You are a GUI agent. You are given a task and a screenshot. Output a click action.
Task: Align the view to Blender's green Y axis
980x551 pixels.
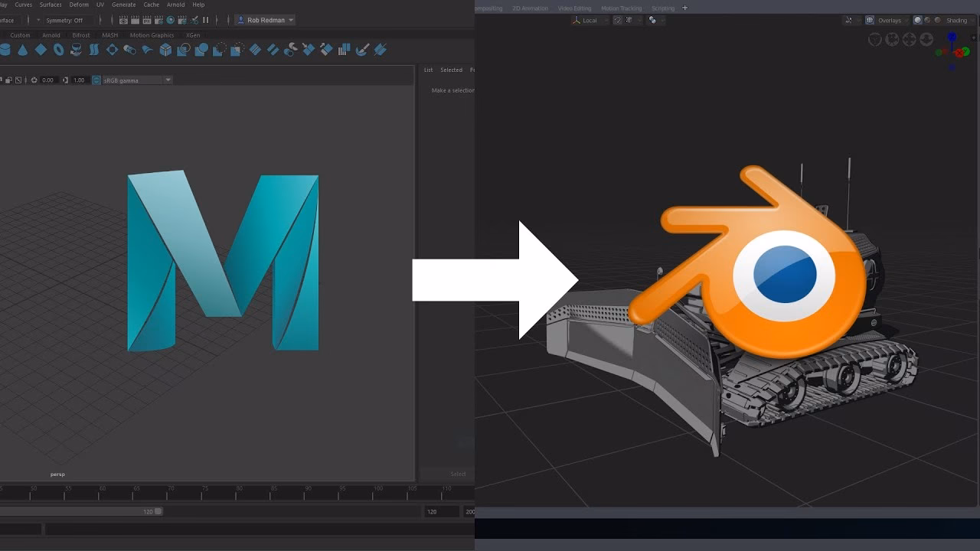pos(965,51)
